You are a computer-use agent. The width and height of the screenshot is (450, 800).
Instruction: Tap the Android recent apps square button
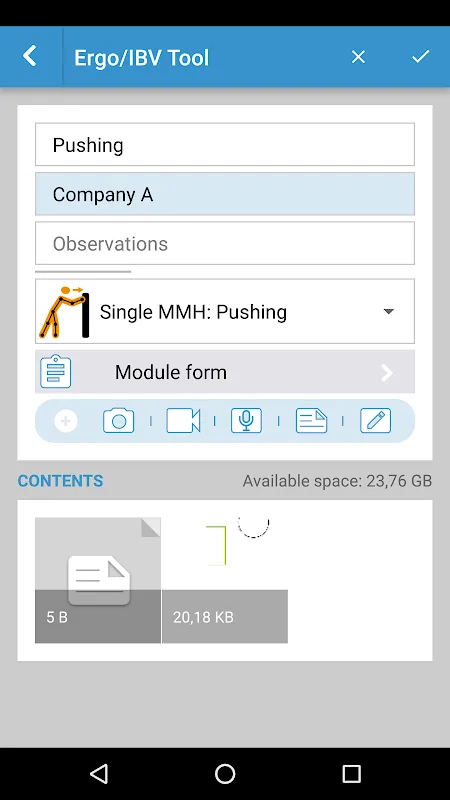tap(351, 773)
